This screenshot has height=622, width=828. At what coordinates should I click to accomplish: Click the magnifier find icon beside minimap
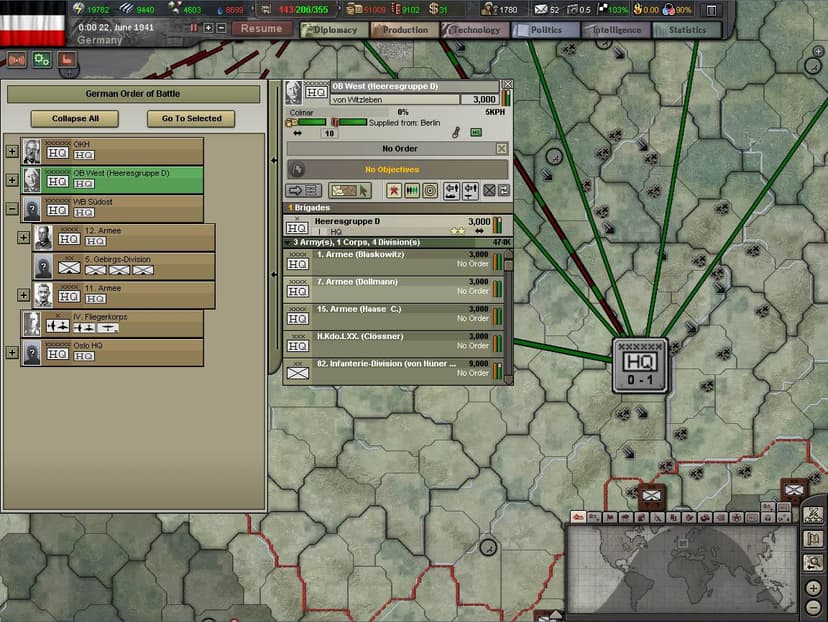pos(813,563)
